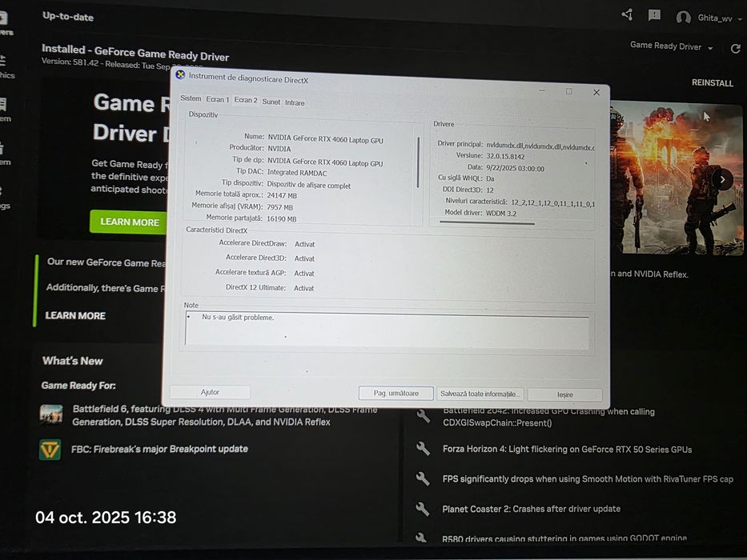Viewport: 747px width, 560px height.
Task: Click the 'Installed - GeForce Game Ready Driver' heading
Action: (135, 52)
